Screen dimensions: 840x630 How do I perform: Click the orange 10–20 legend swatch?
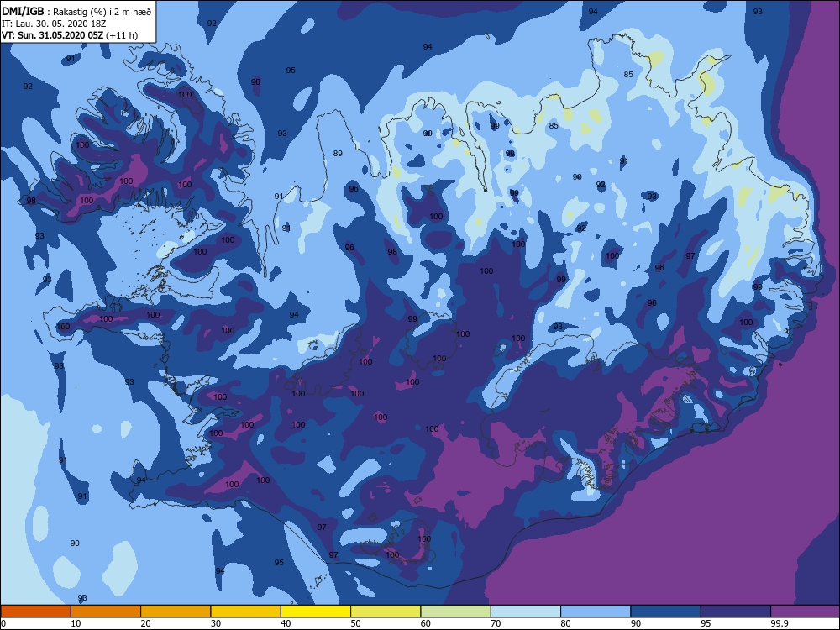(106, 612)
